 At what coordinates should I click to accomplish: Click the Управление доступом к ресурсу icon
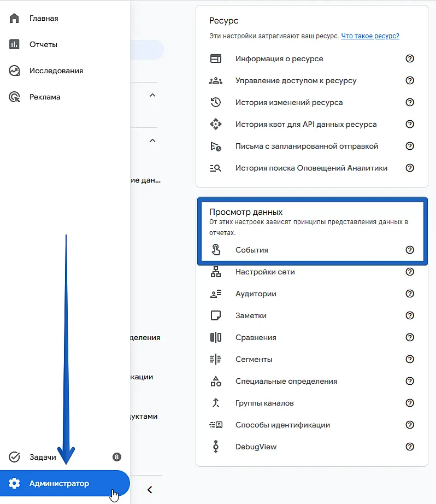(216, 80)
